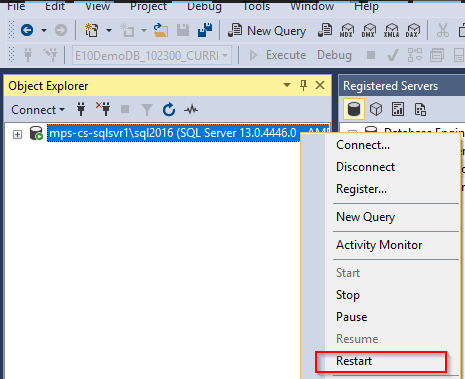Click the connect plug icon in the SQL toolbar
Image resolution: width=465 pixels, height=379 pixels.
(28, 55)
